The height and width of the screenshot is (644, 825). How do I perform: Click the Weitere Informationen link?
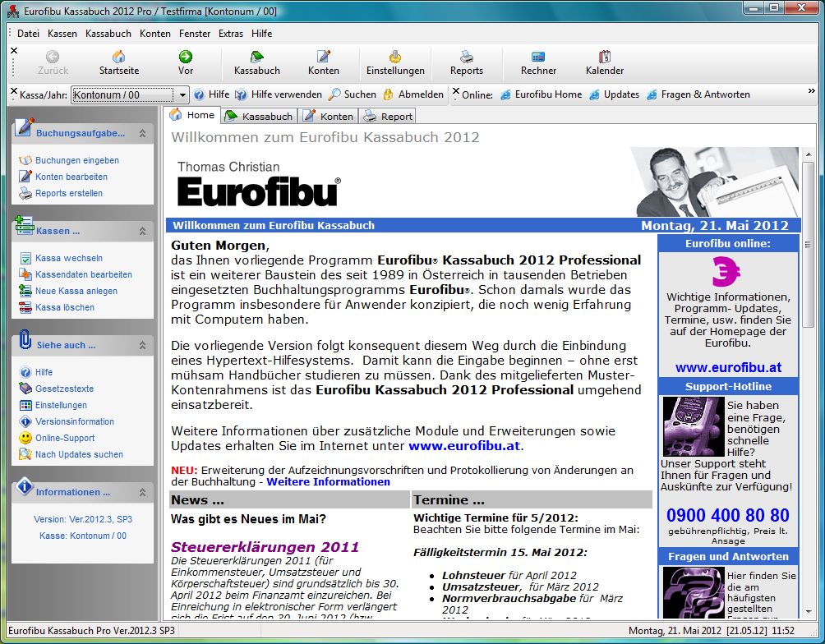click(x=329, y=482)
